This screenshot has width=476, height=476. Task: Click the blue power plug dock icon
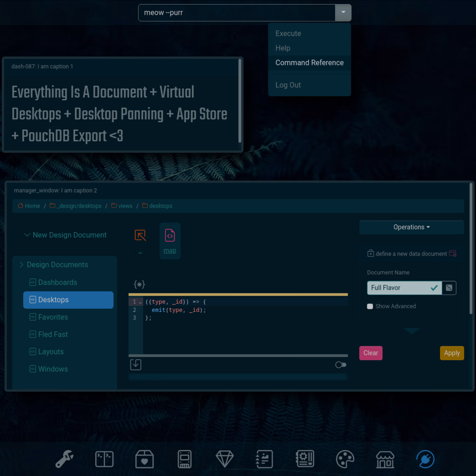(x=425, y=459)
